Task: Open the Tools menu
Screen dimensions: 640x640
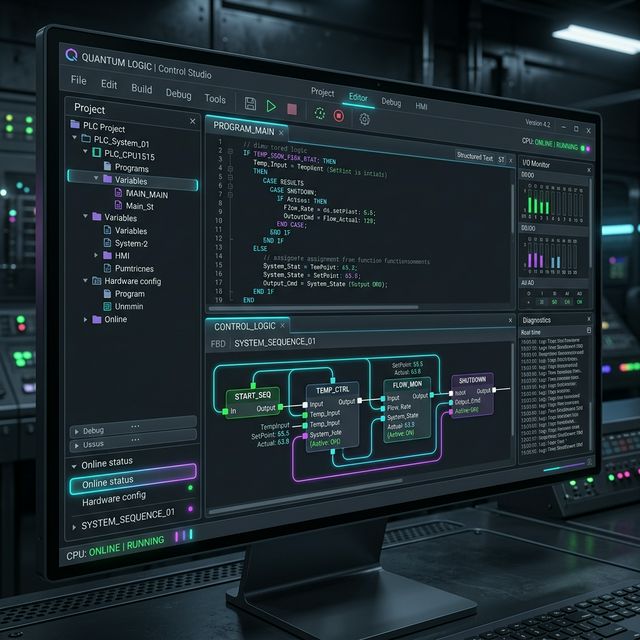Action: pyautogui.click(x=215, y=99)
